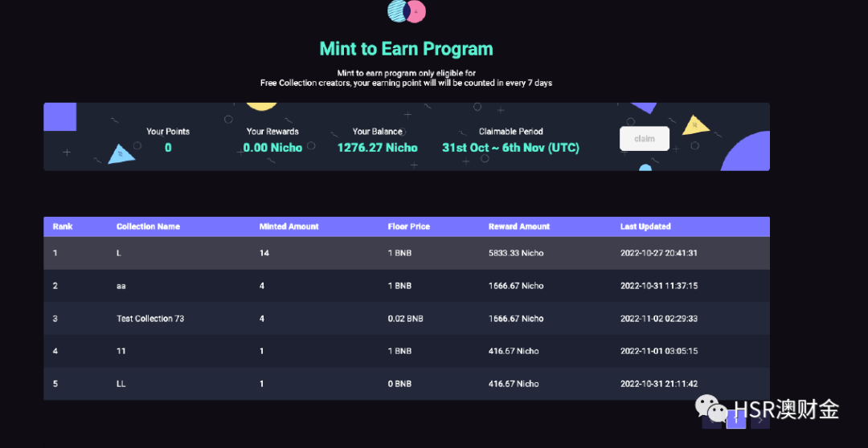Click the yellow triangle decoration near claim
This screenshot has height=448, width=868.
696,125
